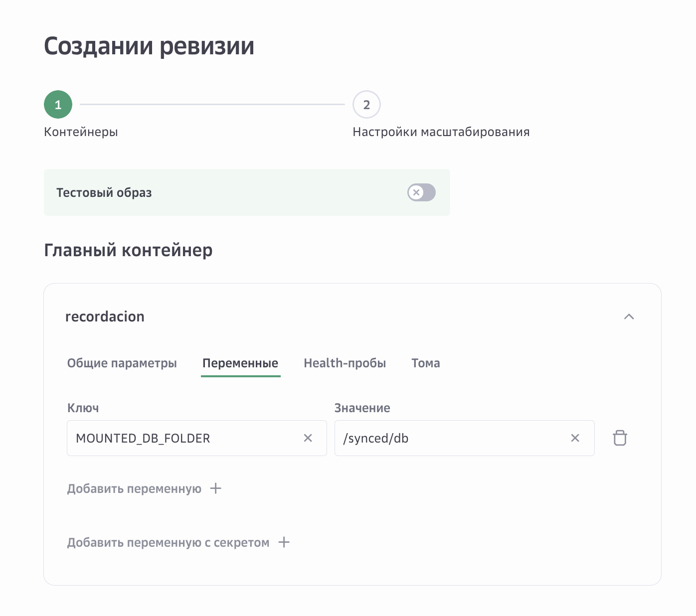This screenshot has height=616, width=696.
Task: Focus the Значение input field
Action: [451, 438]
